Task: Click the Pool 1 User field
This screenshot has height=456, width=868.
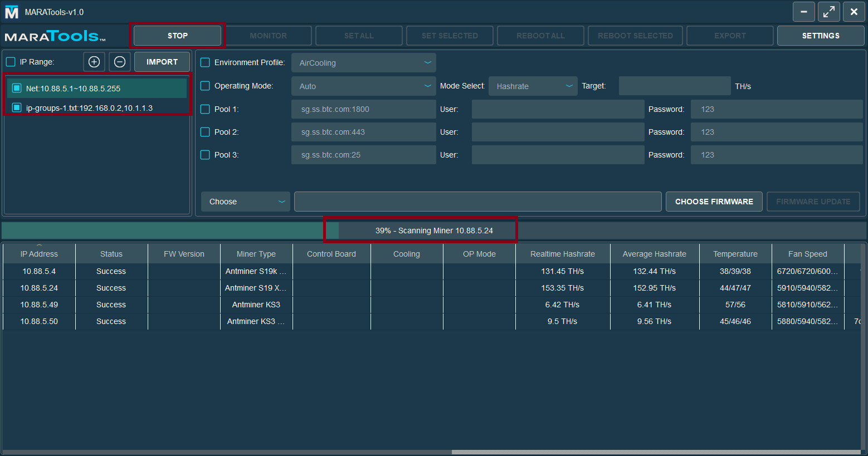Action: coord(558,109)
